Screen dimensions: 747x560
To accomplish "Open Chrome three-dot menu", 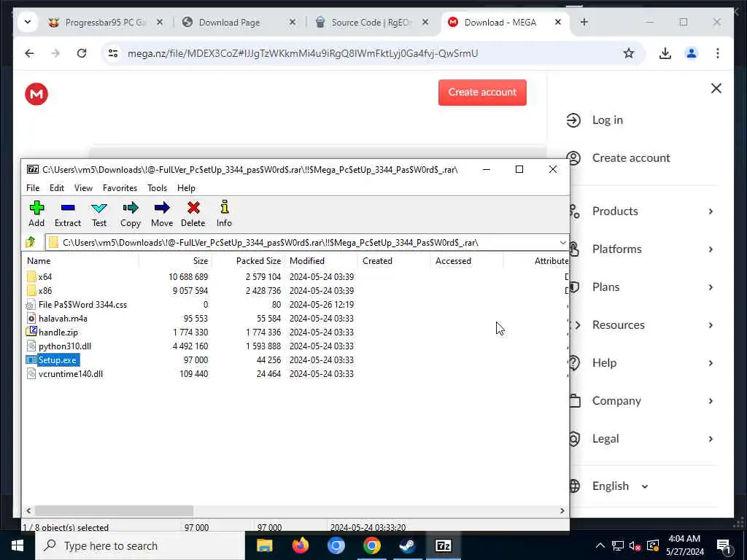I will [x=718, y=53].
